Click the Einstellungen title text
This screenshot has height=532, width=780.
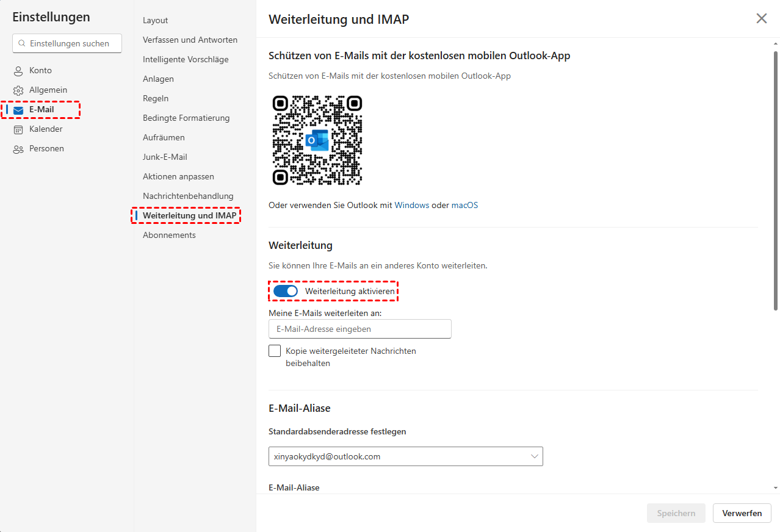[x=51, y=17]
